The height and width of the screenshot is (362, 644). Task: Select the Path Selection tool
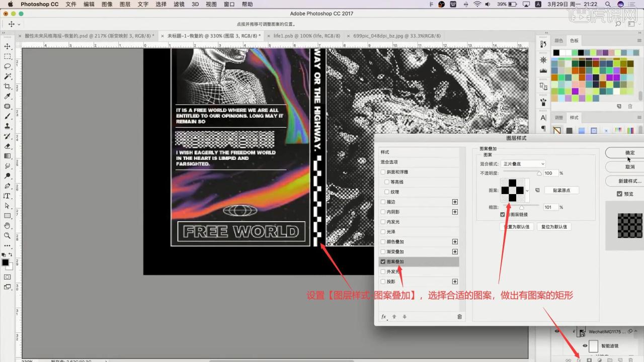[x=8, y=206]
